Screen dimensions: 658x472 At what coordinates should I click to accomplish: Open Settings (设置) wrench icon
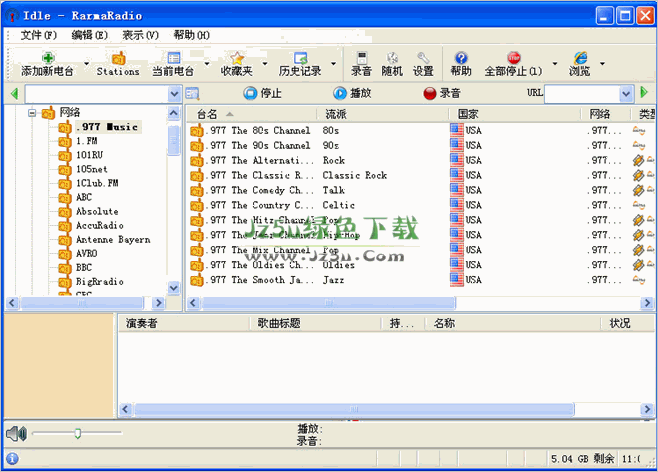423,57
